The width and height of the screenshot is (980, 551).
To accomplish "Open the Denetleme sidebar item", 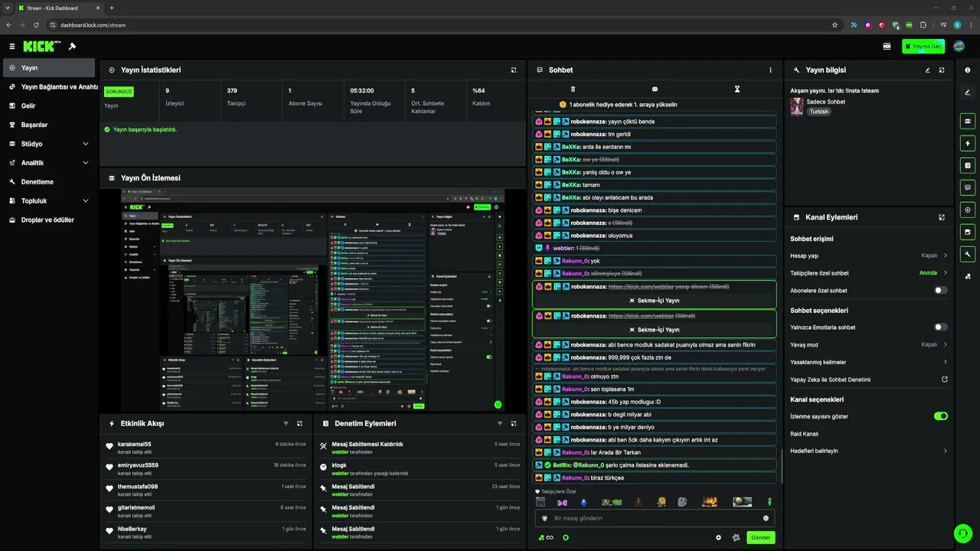I will click(49, 182).
